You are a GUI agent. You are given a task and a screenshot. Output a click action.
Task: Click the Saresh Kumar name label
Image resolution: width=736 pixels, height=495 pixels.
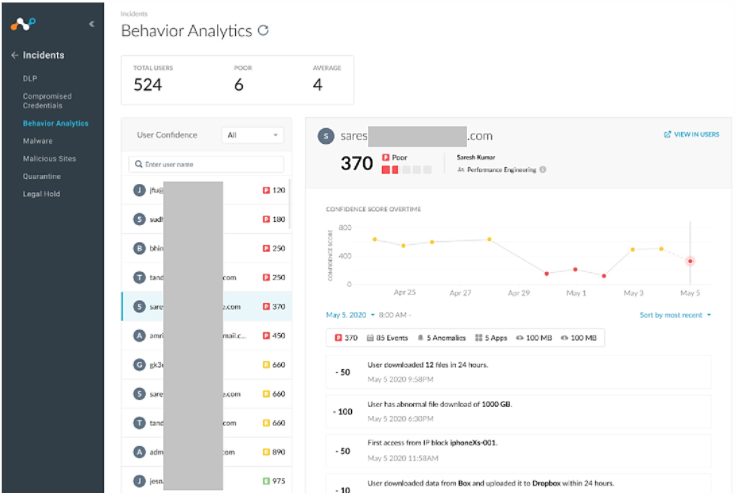click(475, 158)
